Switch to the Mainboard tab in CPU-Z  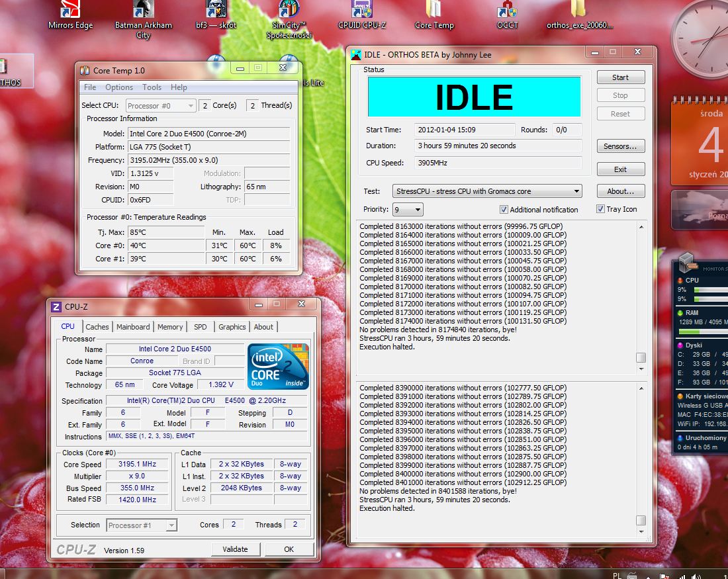[x=133, y=327]
